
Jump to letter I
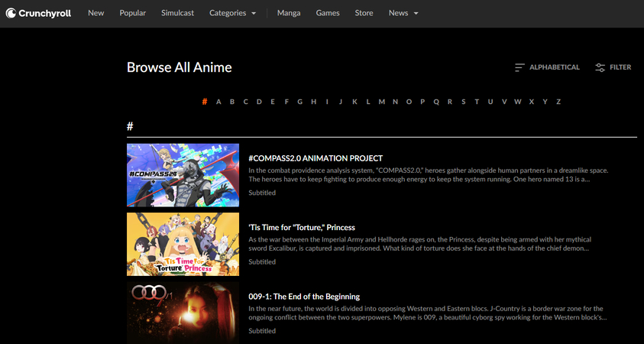(x=327, y=102)
